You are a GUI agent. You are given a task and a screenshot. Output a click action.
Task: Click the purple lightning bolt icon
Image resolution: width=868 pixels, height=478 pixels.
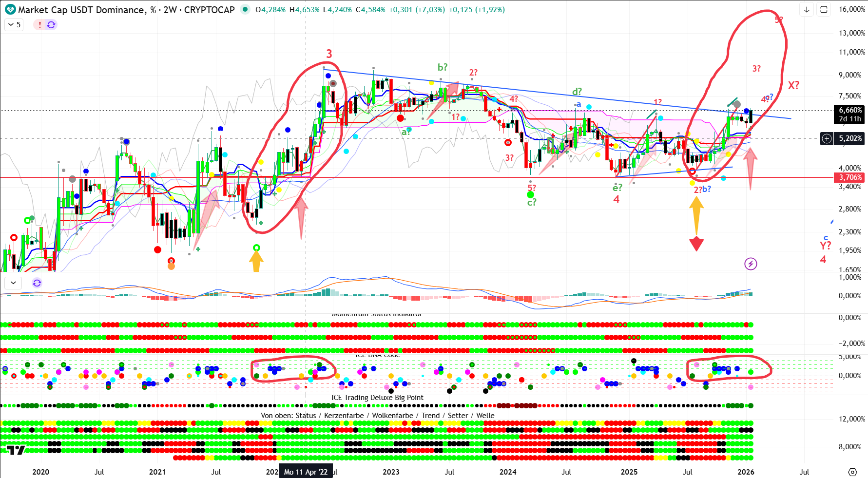[x=751, y=264]
